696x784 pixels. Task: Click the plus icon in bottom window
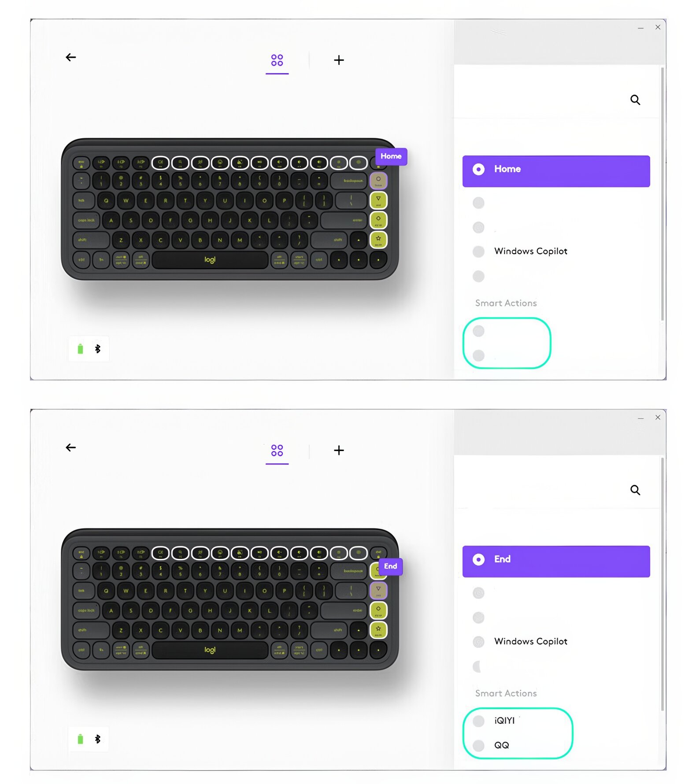[x=339, y=451]
